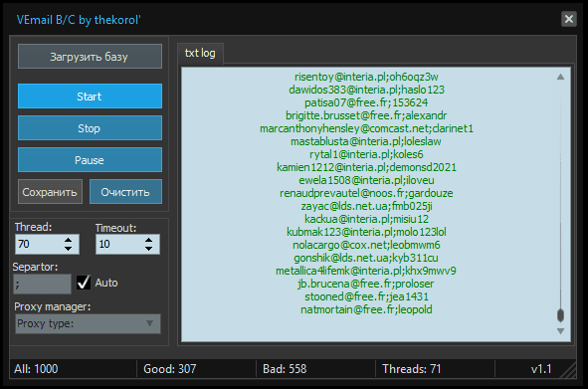Click the Загрузить базу button
588x389 pixels.
[x=90, y=57]
